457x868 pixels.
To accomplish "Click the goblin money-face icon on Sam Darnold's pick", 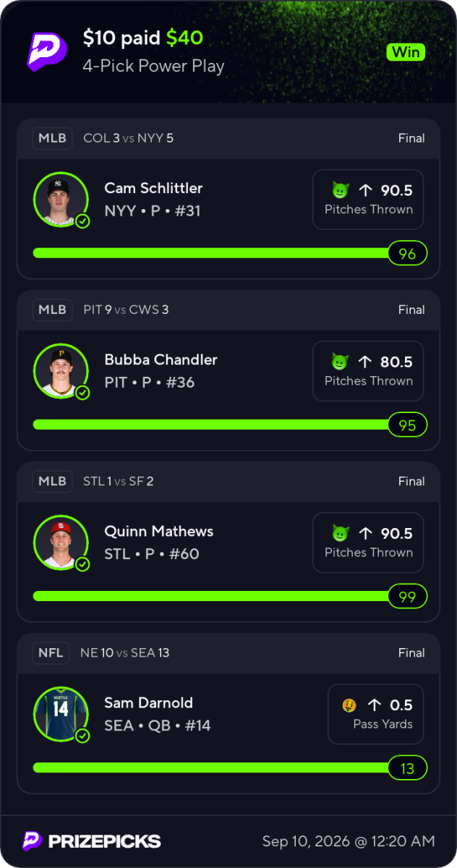I will (350, 705).
